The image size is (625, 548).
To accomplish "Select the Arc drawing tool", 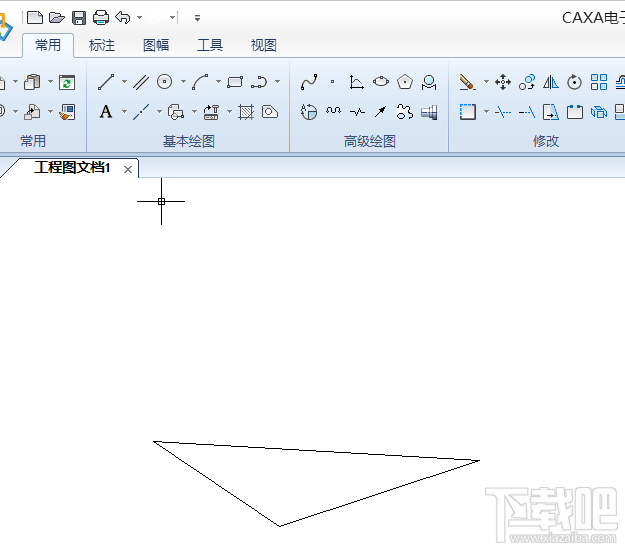I will (200, 82).
